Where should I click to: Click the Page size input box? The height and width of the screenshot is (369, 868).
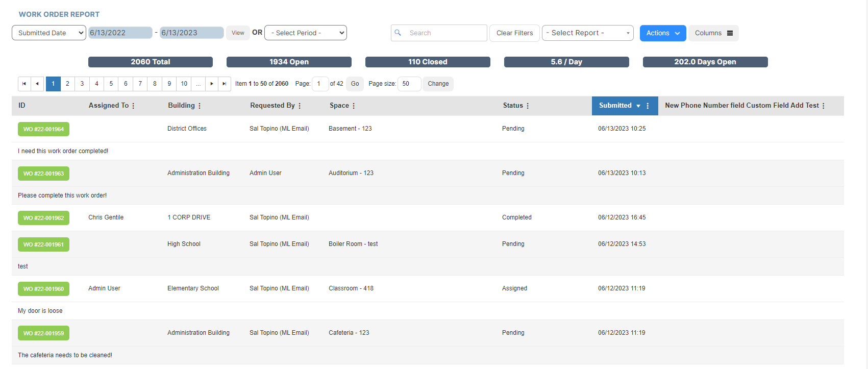tap(409, 84)
